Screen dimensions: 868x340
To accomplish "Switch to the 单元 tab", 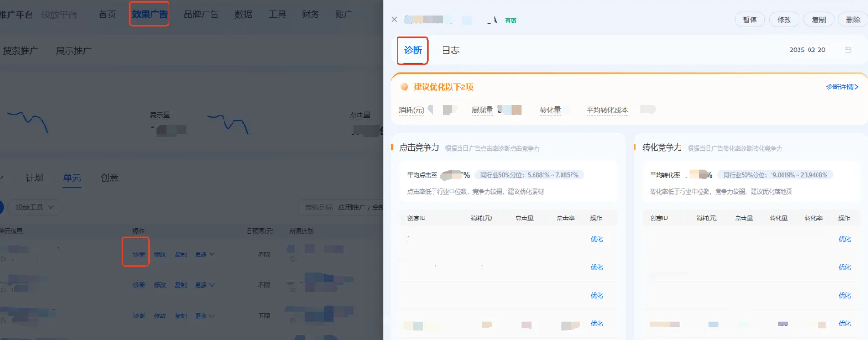I will pos(72,179).
